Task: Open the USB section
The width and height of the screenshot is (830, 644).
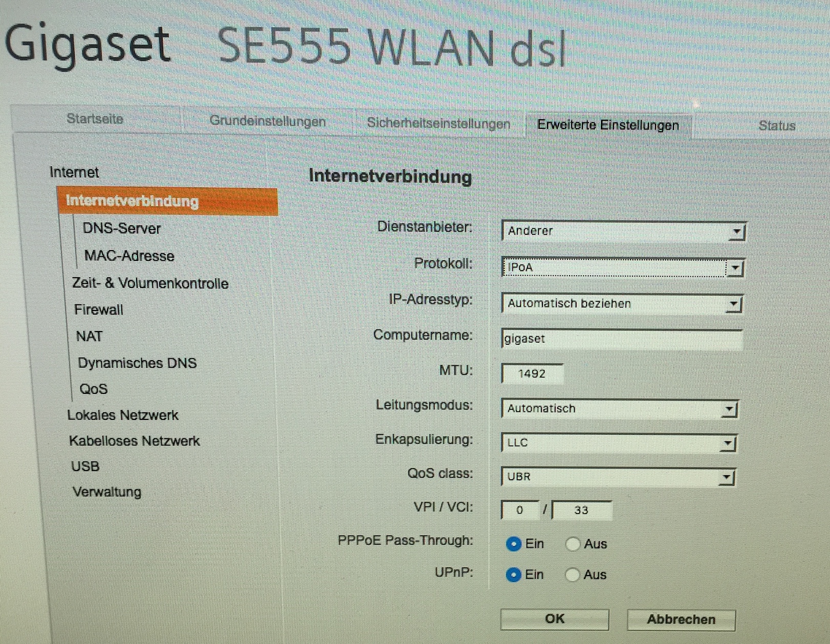Action: click(x=85, y=466)
